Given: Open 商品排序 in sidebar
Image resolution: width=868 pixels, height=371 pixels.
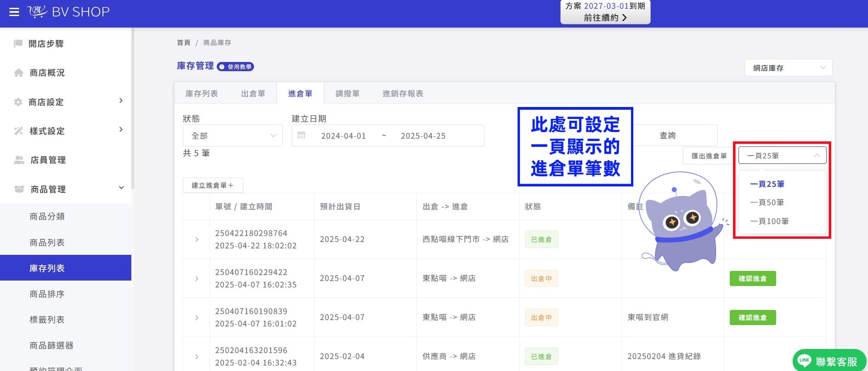Looking at the screenshot, I should 66,294.
